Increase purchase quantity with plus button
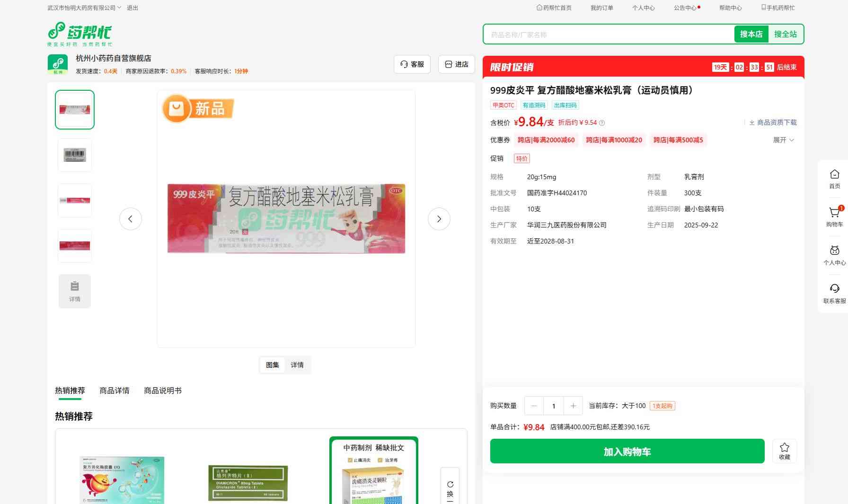 (x=573, y=406)
